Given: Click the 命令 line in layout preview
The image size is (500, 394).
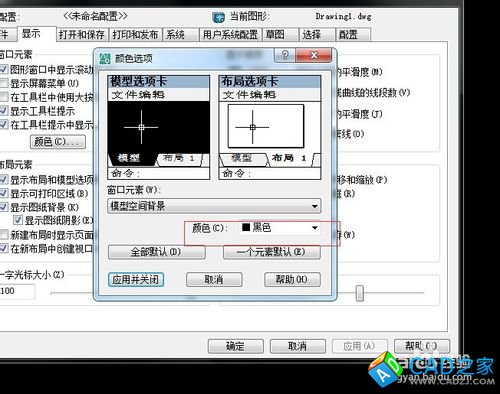Looking at the screenshot, I should coord(270,173).
